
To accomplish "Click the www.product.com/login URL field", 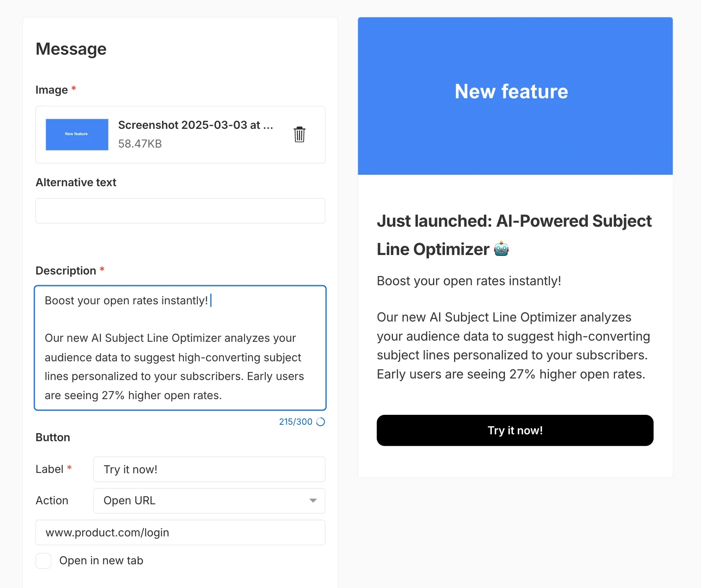I will 180,532.
